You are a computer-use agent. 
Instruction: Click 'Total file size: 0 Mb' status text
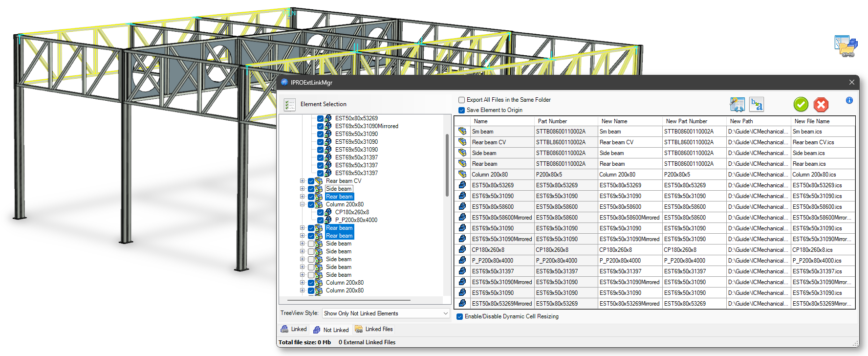(x=304, y=342)
